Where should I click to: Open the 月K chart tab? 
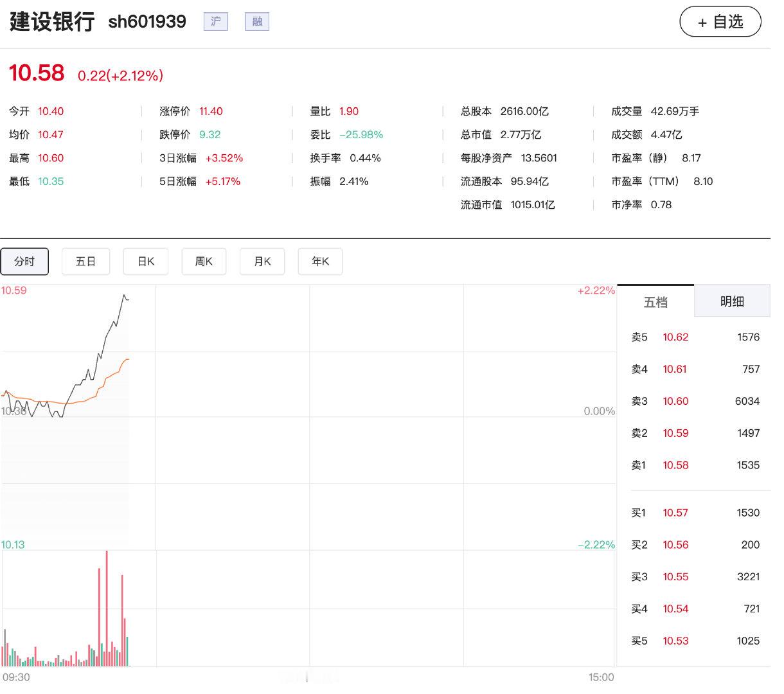click(x=262, y=262)
